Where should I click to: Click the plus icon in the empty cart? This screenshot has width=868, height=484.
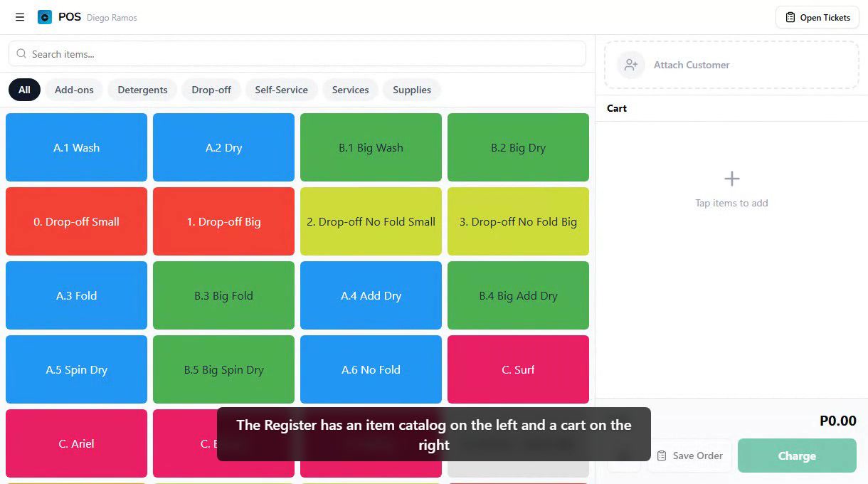pyautogui.click(x=731, y=179)
